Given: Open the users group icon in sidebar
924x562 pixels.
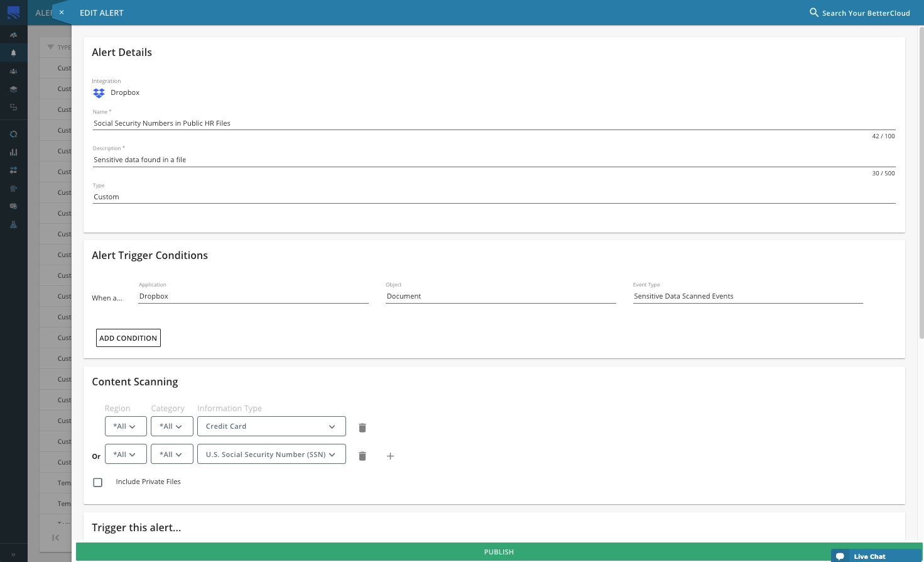Looking at the screenshot, I should click(x=13, y=71).
